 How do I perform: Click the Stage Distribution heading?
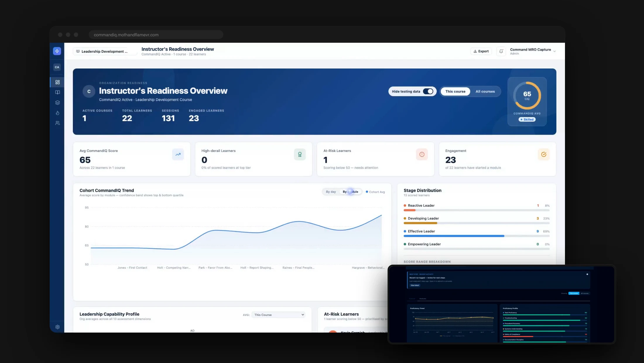pyautogui.click(x=422, y=190)
